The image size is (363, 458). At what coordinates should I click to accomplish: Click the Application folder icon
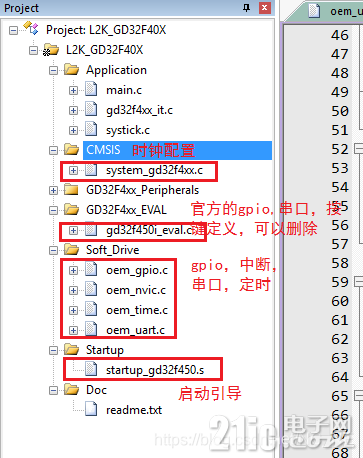(72, 70)
